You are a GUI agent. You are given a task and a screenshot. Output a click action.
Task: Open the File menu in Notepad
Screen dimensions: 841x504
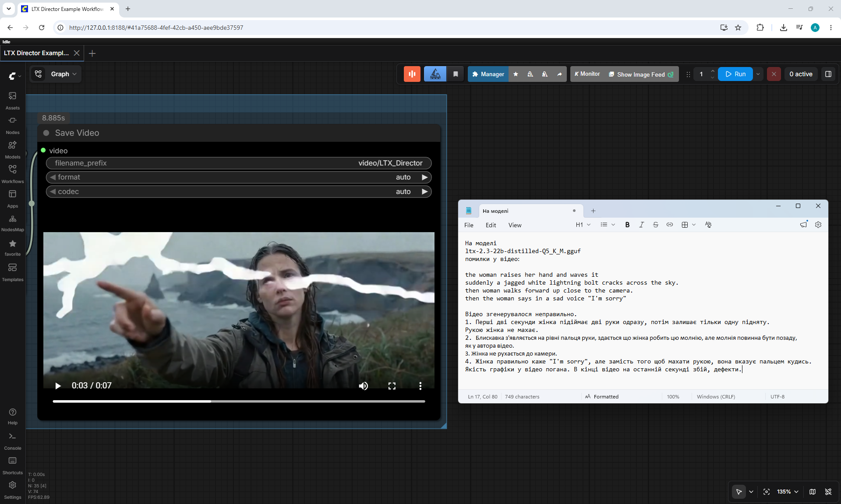pyautogui.click(x=469, y=225)
